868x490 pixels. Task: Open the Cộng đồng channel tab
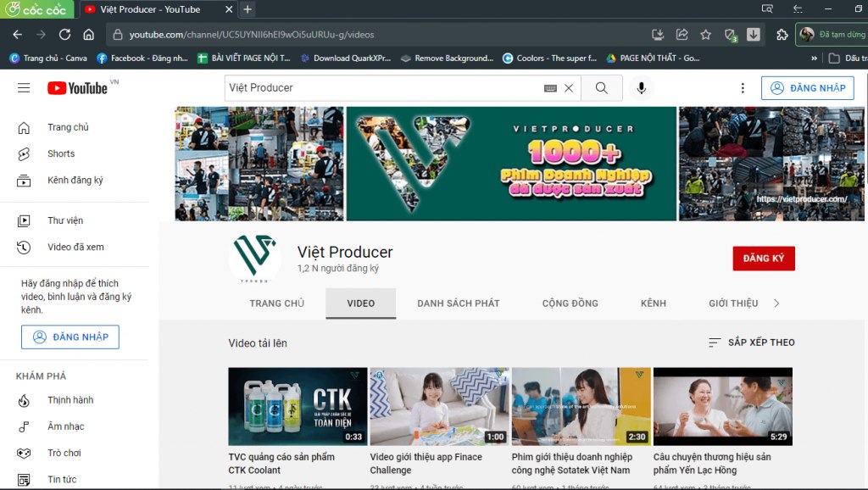570,303
